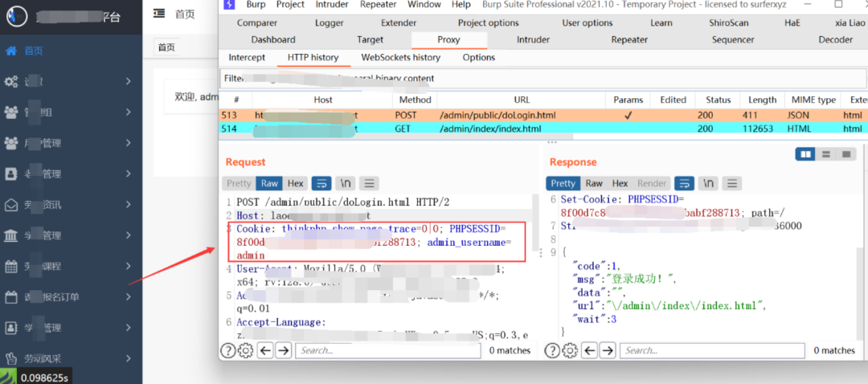The width and height of the screenshot is (868, 384).
Task: Click building icon in sidebar management item
Action: (11, 235)
